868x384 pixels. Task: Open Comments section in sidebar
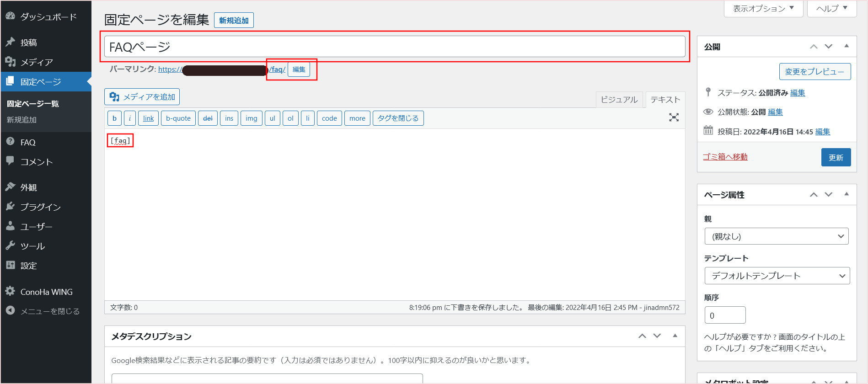(x=37, y=162)
